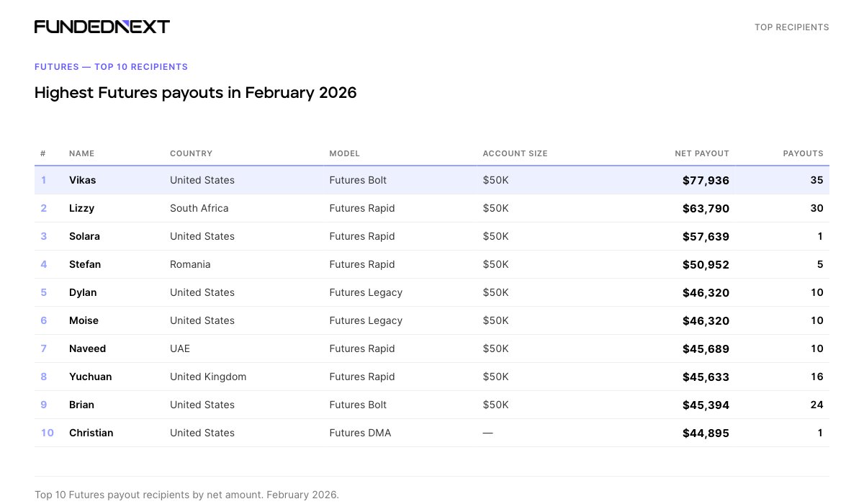Sort by the COUNTRY column header

click(191, 153)
